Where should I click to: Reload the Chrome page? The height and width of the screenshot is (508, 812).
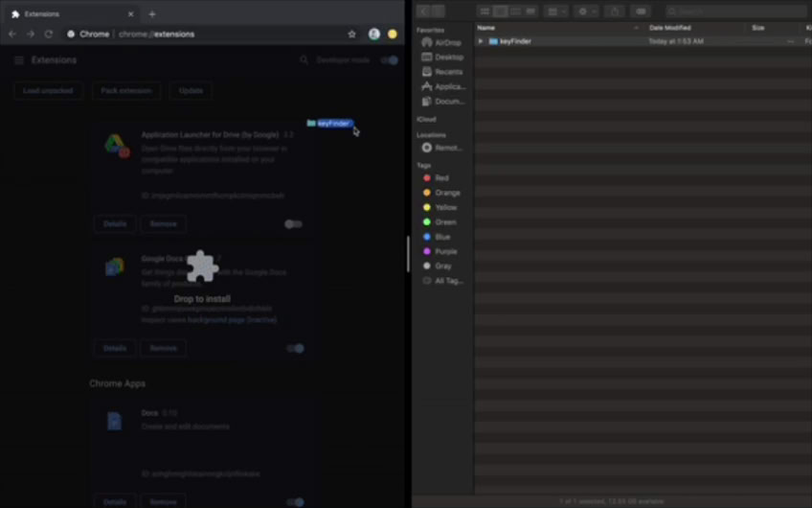(x=49, y=35)
